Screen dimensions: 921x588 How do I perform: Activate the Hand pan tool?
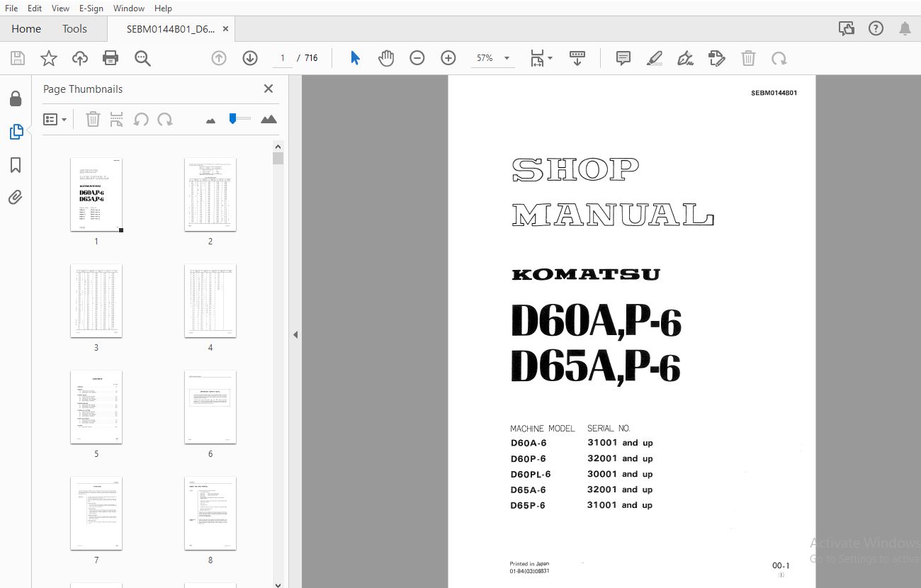coord(386,58)
